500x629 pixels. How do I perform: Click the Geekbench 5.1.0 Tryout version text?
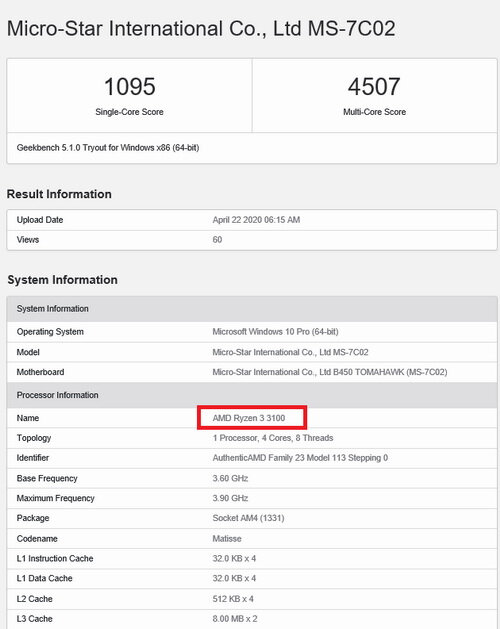tap(108, 148)
